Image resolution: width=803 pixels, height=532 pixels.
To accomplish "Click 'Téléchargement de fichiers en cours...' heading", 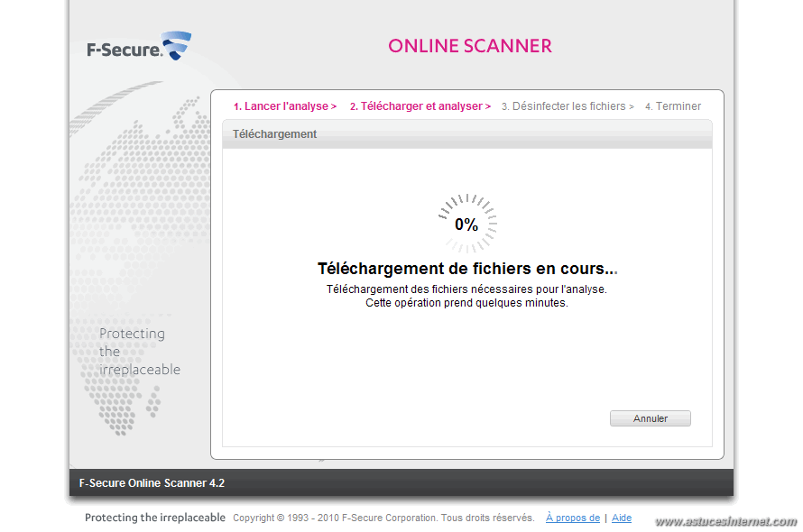I will pyautogui.click(x=467, y=269).
